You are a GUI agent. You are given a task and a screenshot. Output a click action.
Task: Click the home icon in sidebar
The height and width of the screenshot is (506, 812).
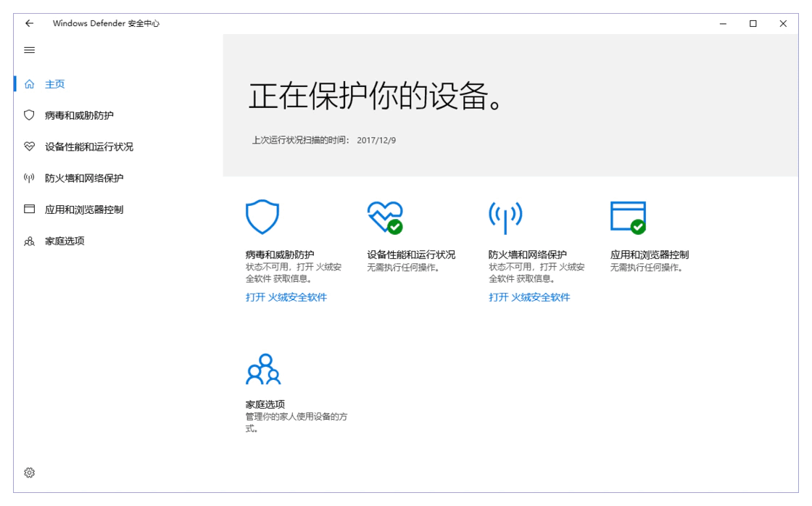click(x=30, y=84)
